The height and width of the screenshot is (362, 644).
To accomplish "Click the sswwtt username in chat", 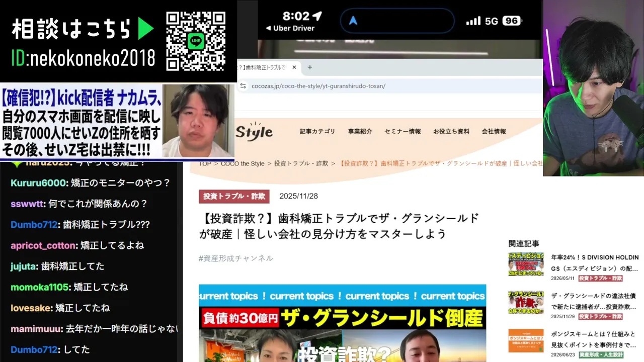I will pyautogui.click(x=28, y=204).
